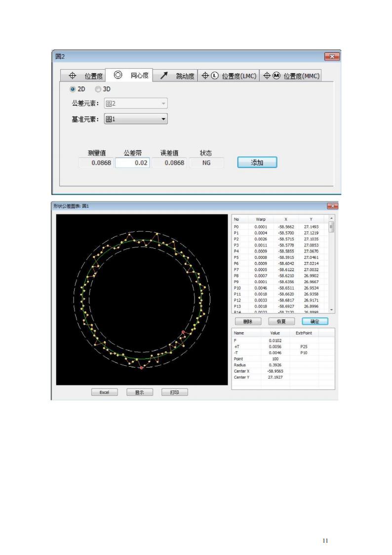Open the 公差元素 dropdown showing 圆2

(x=136, y=104)
